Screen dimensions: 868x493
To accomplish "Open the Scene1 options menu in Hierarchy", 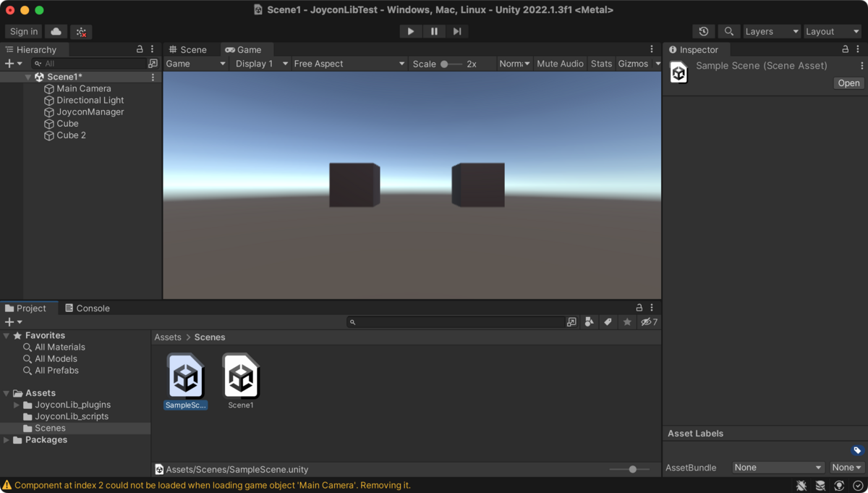I will (x=153, y=77).
